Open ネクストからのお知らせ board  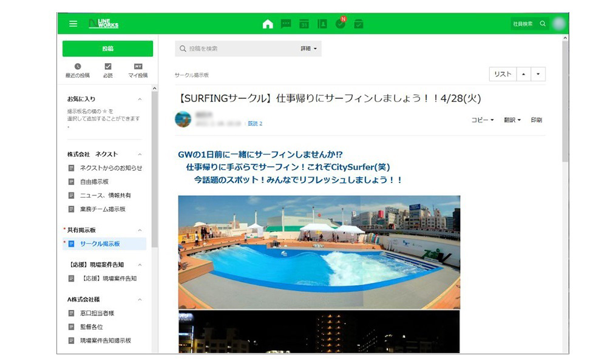111,168
